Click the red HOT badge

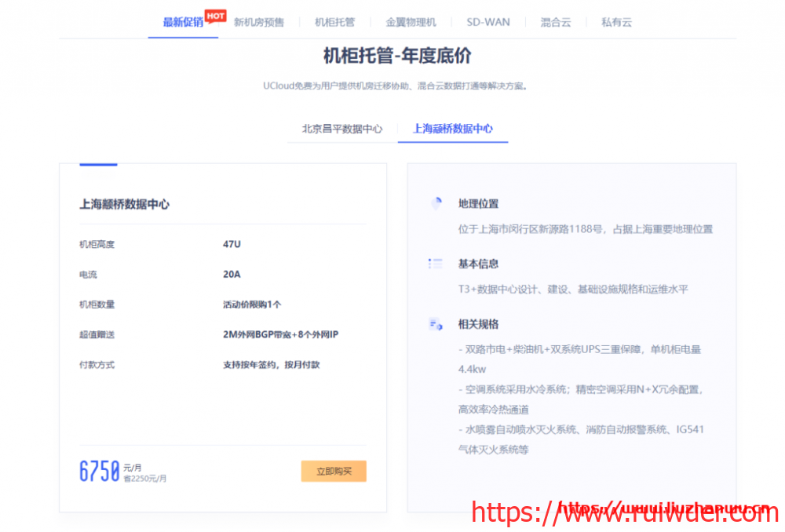click(215, 15)
